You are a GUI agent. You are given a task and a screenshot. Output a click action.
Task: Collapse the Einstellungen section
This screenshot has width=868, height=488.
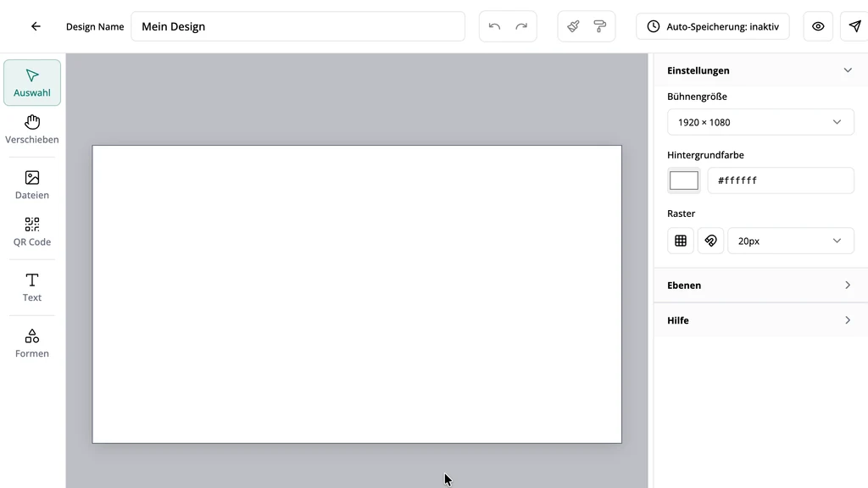coord(760,70)
